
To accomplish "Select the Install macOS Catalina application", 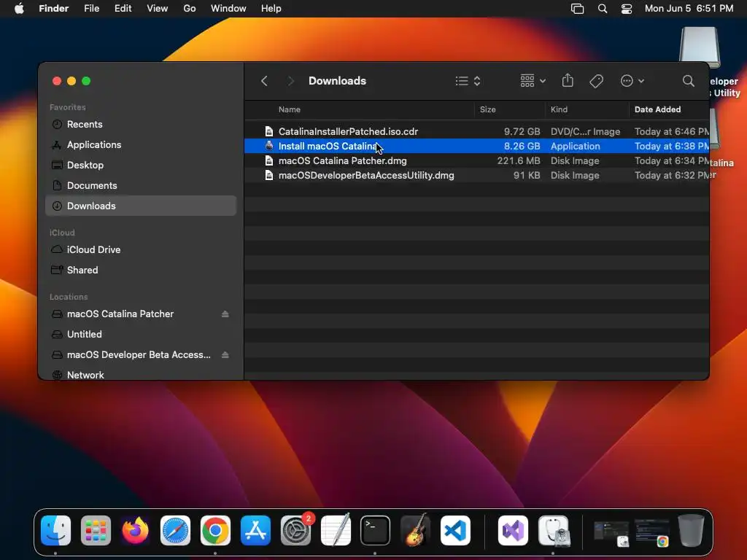I will [476, 146].
